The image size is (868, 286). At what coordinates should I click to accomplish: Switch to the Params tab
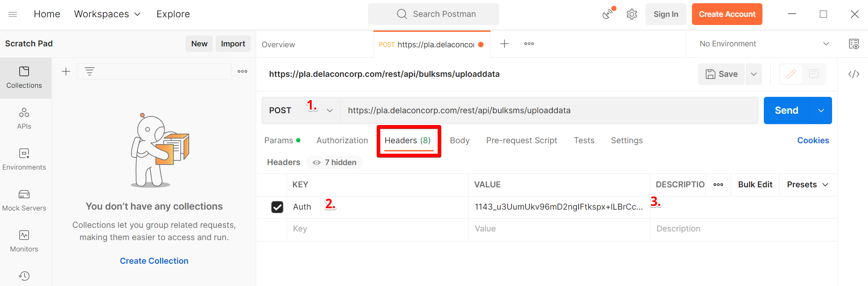click(x=282, y=140)
